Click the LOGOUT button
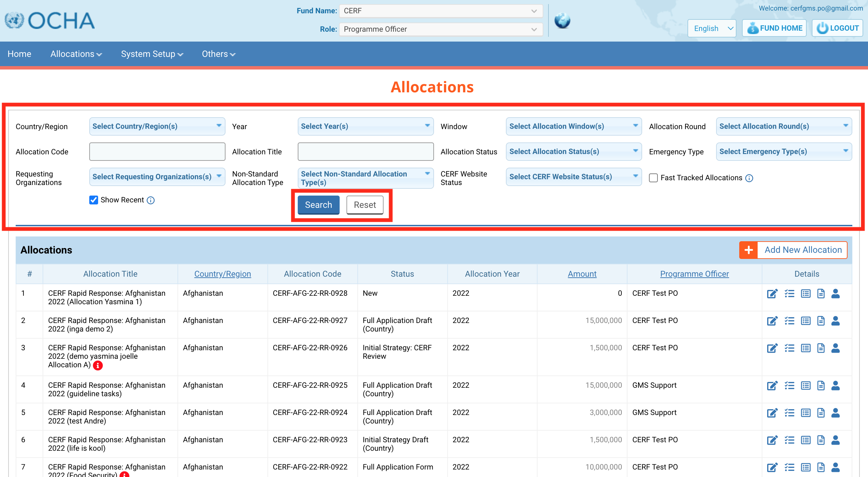Screen dimensions: 868x477 click(x=837, y=28)
